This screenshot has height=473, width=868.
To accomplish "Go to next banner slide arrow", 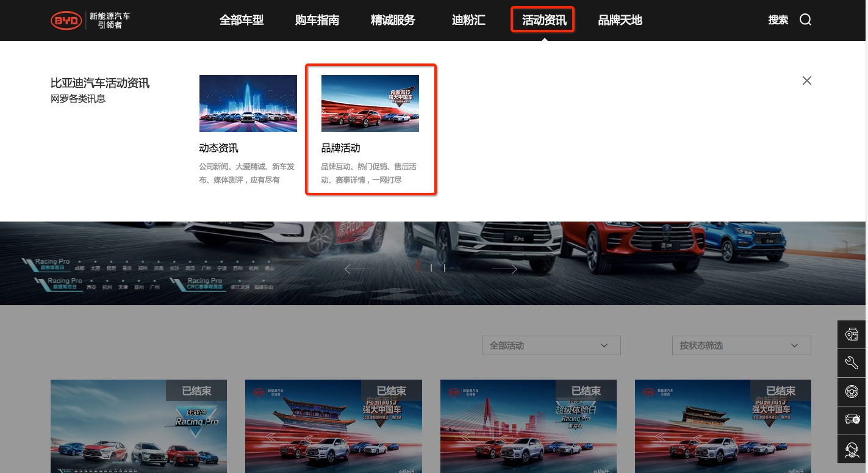I will (x=504, y=269).
